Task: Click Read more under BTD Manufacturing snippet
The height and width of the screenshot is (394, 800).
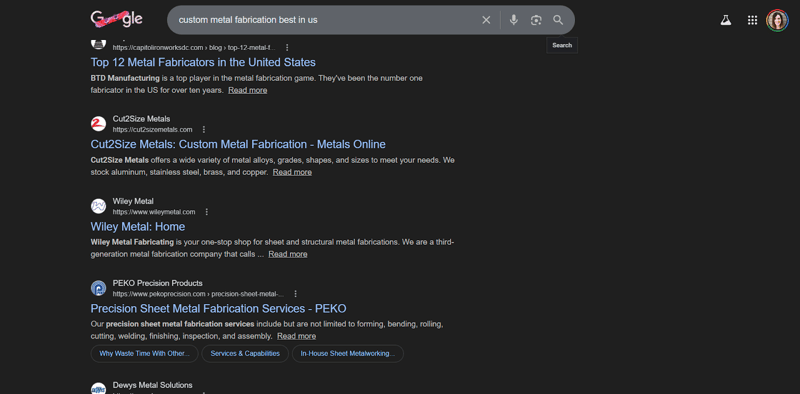Action: click(247, 90)
